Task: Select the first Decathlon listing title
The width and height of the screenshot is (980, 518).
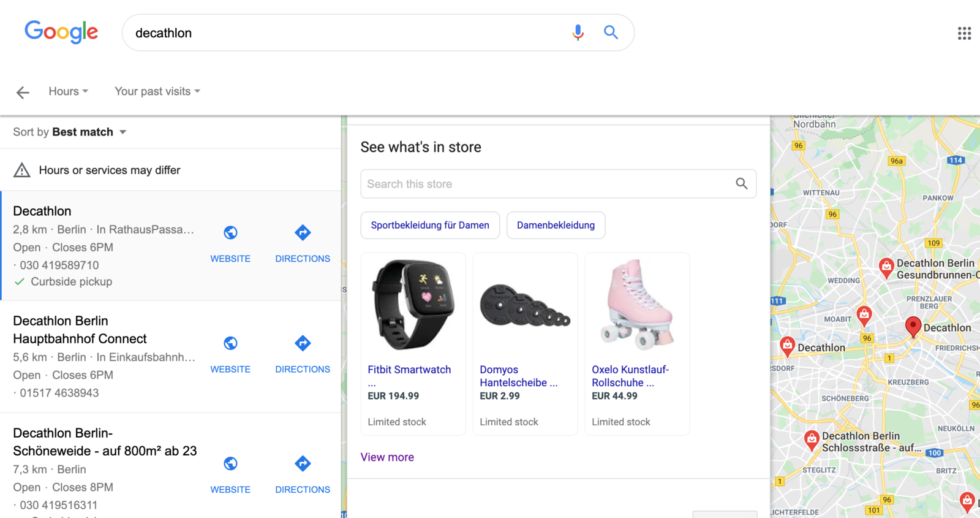Action: 42,211
